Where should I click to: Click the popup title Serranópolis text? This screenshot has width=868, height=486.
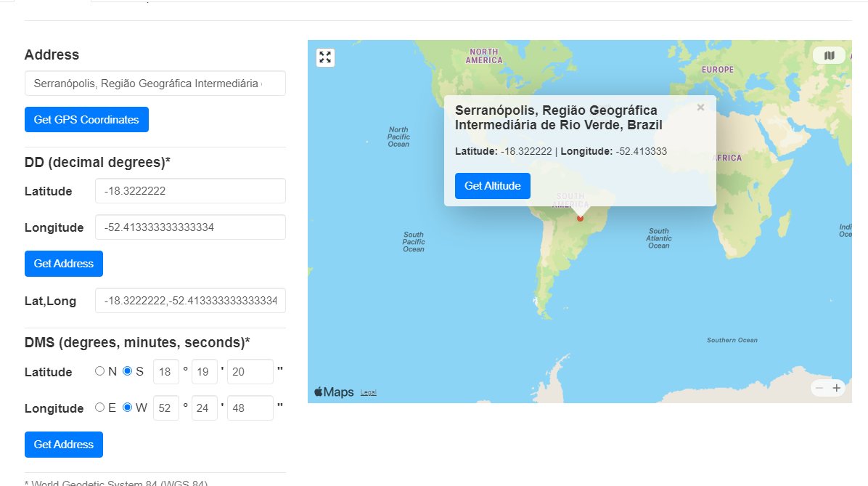point(559,118)
